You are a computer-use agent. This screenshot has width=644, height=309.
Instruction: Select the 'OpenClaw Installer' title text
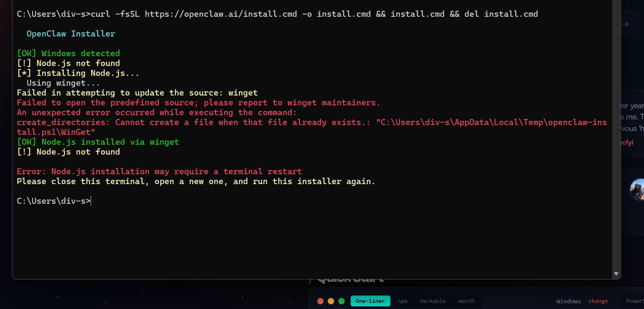71,33
